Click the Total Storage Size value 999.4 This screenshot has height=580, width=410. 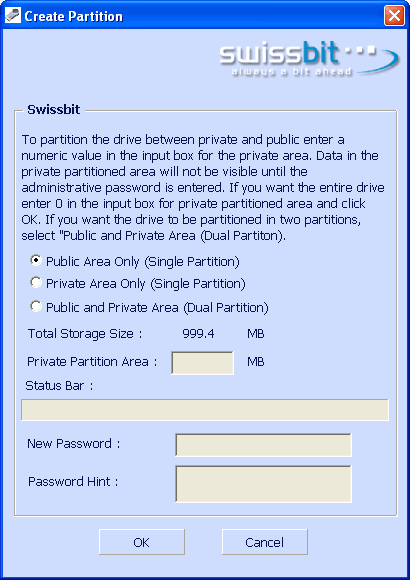[x=198, y=334]
